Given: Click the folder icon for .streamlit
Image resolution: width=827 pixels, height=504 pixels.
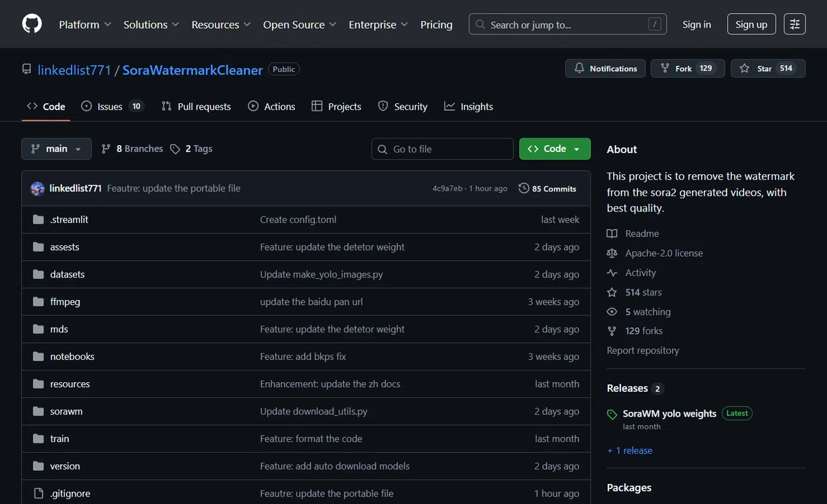Looking at the screenshot, I should click(39, 220).
